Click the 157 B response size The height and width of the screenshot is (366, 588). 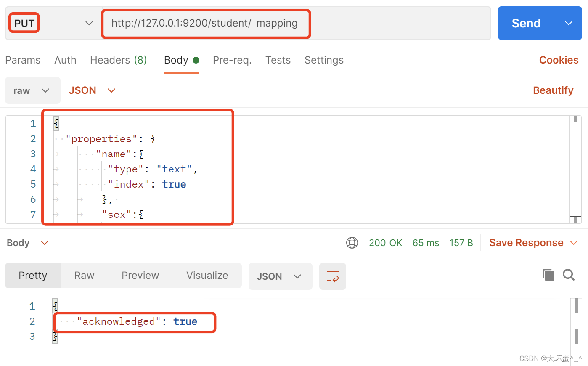click(461, 243)
